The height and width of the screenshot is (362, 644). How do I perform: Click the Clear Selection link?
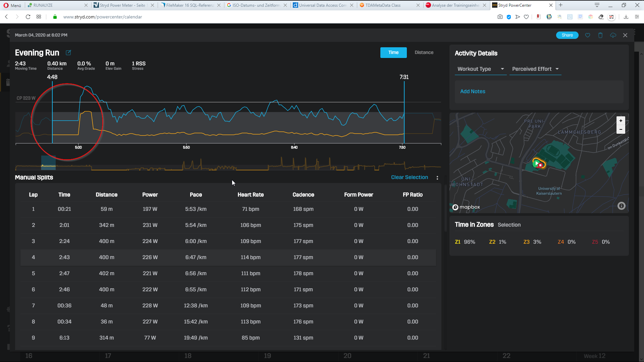[x=409, y=177]
